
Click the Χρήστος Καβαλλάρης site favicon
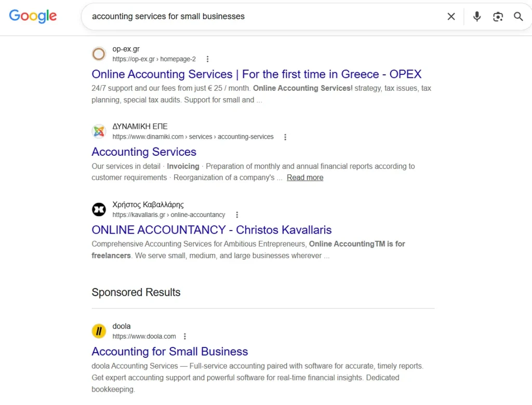click(x=99, y=209)
